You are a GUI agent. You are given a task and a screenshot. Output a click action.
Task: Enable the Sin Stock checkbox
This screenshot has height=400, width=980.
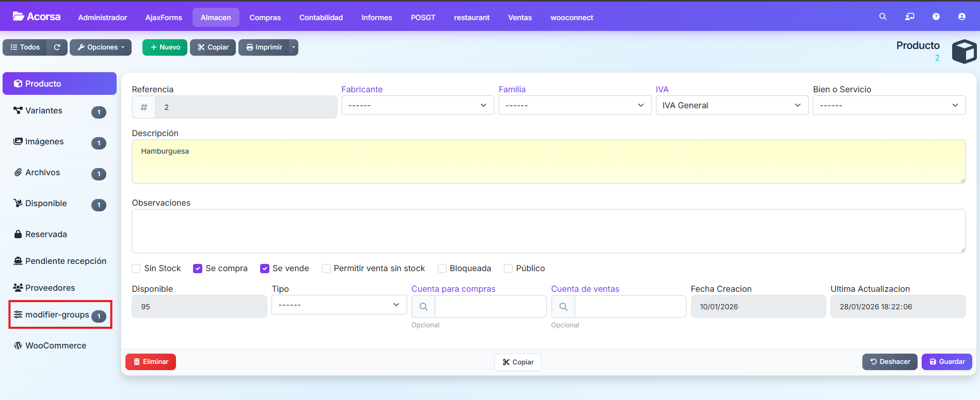coord(136,269)
